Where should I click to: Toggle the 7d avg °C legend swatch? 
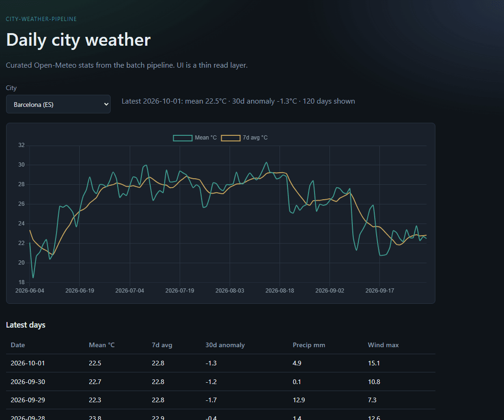[x=231, y=138]
